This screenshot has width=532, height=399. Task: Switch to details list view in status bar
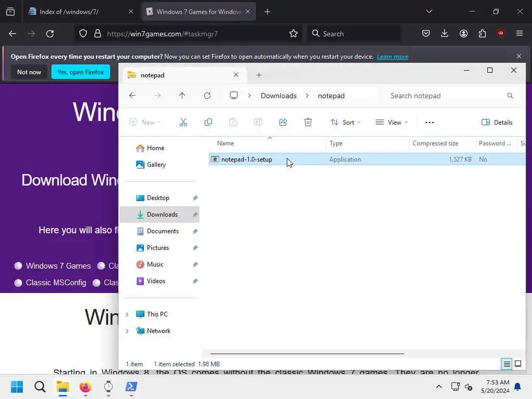[507, 364]
